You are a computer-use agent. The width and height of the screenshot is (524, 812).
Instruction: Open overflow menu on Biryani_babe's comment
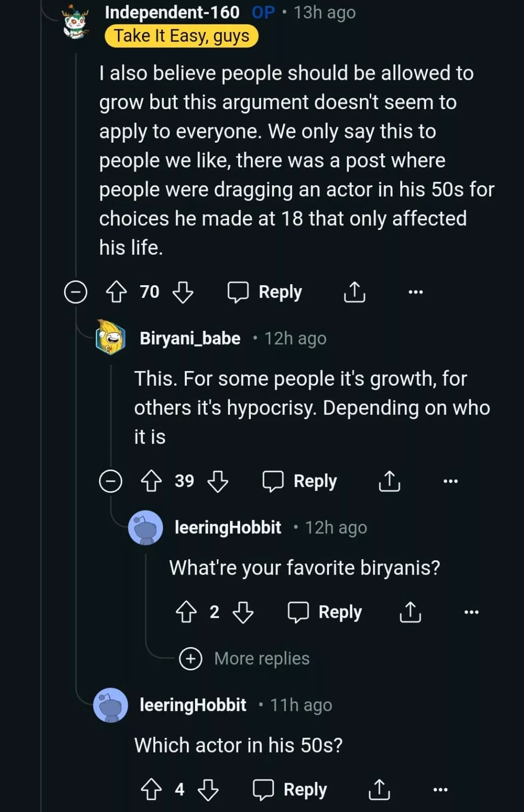click(450, 481)
